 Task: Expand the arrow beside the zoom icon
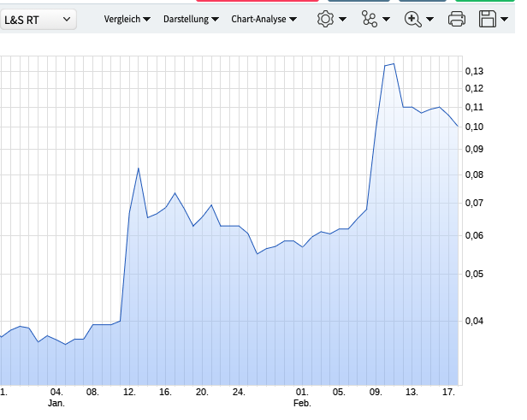point(429,19)
